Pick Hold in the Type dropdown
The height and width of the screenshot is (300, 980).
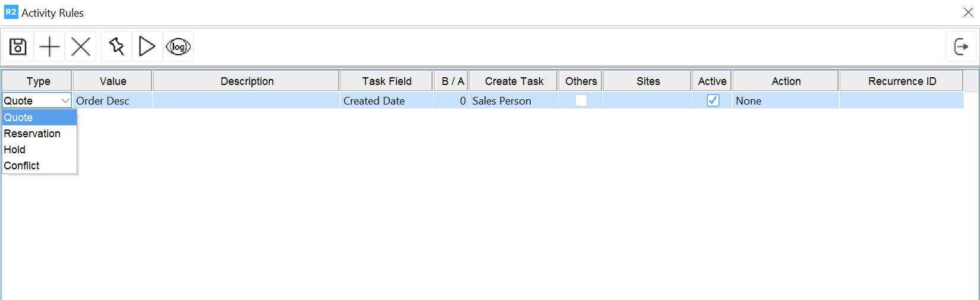(15, 150)
